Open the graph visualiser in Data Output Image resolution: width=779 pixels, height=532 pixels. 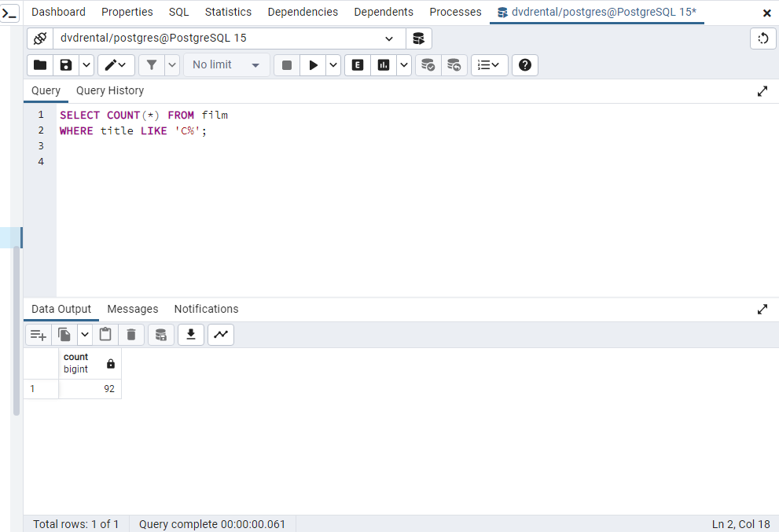coord(221,334)
